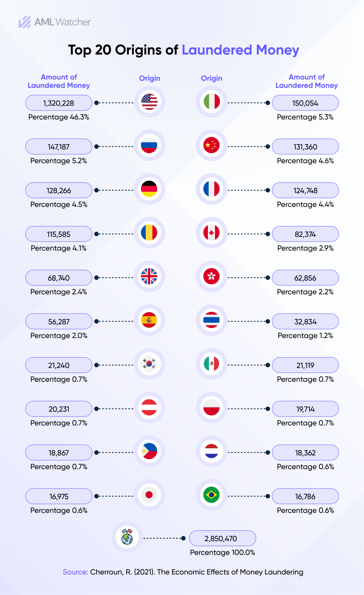Image resolution: width=364 pixels, height=595 pixels.
Task: Select the Canada flag icon
Action: [x=212, y=233]
